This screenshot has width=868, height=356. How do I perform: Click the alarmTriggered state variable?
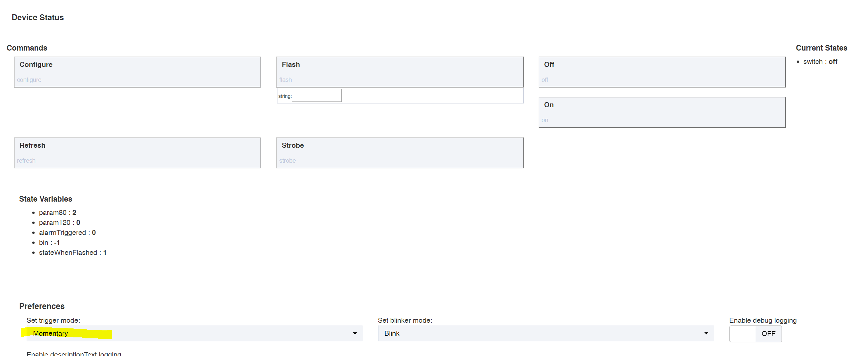(x=68, y=232)
